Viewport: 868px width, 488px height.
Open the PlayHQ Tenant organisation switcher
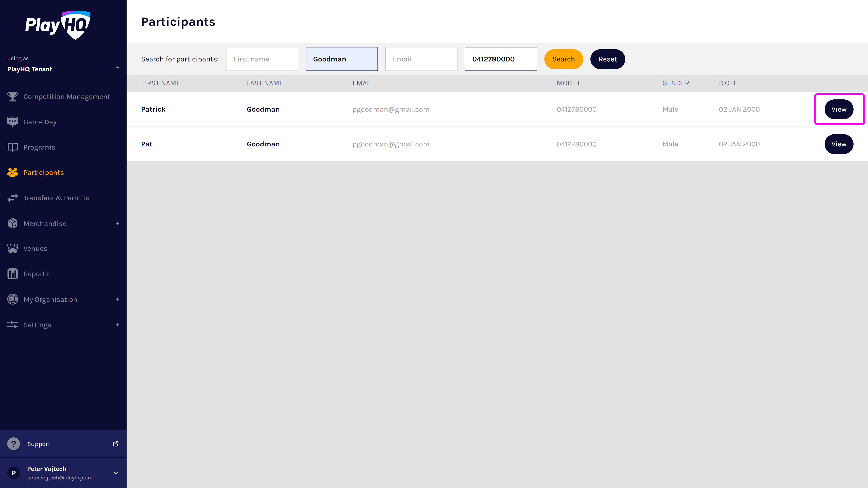117,67
